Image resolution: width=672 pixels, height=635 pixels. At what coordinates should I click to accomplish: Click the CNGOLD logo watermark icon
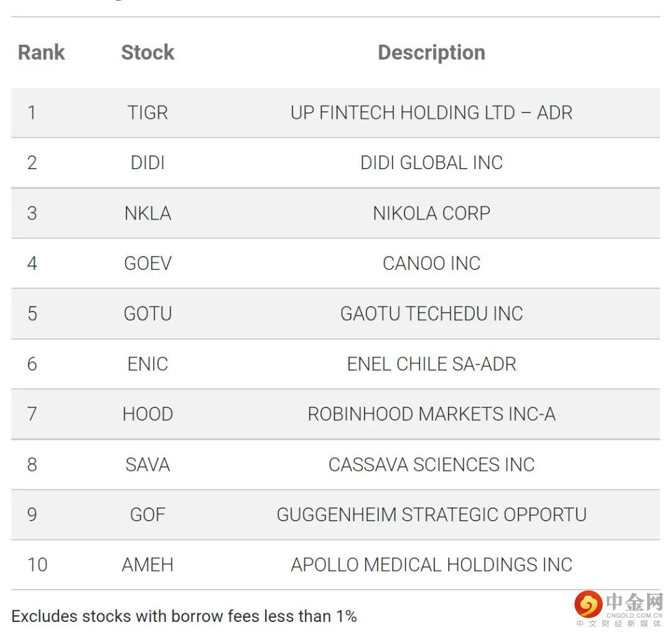588,604
